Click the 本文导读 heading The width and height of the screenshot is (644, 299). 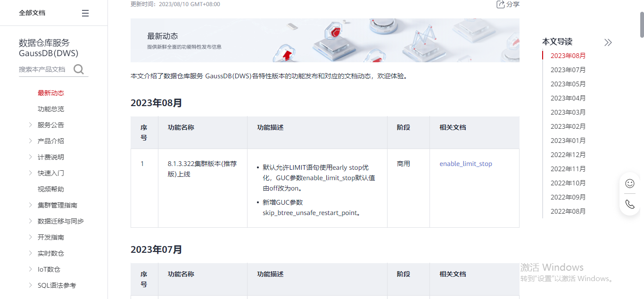point(557,42)
